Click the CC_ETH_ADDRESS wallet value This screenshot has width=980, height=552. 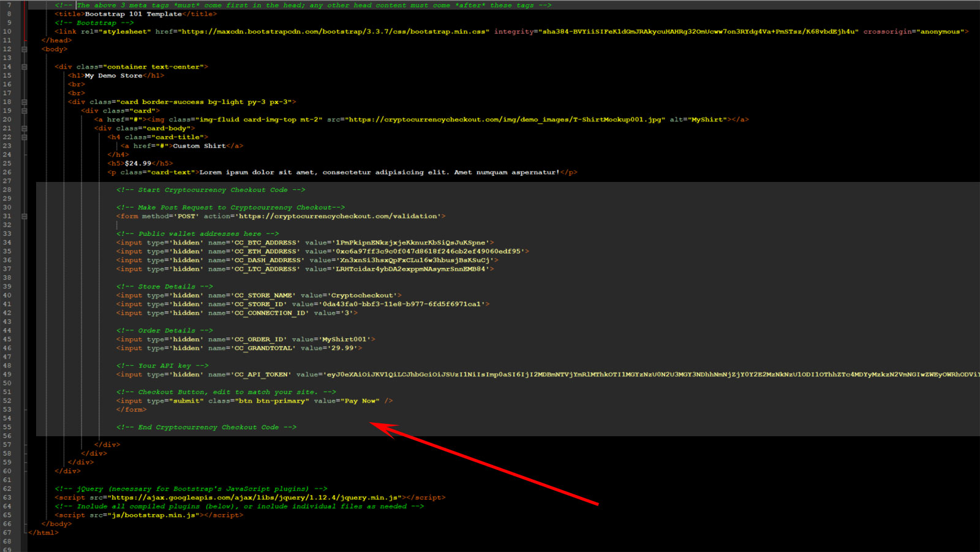(429, 251)
